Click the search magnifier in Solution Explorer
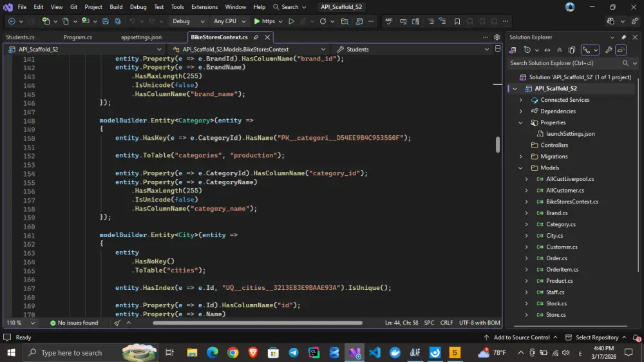644x362 pixels. click(625, 63)
